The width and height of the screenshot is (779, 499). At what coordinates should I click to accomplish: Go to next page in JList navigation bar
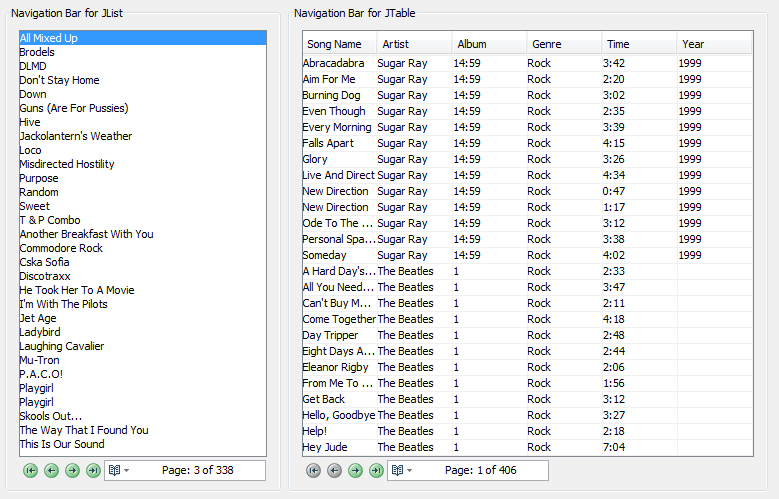coord(73,470)
